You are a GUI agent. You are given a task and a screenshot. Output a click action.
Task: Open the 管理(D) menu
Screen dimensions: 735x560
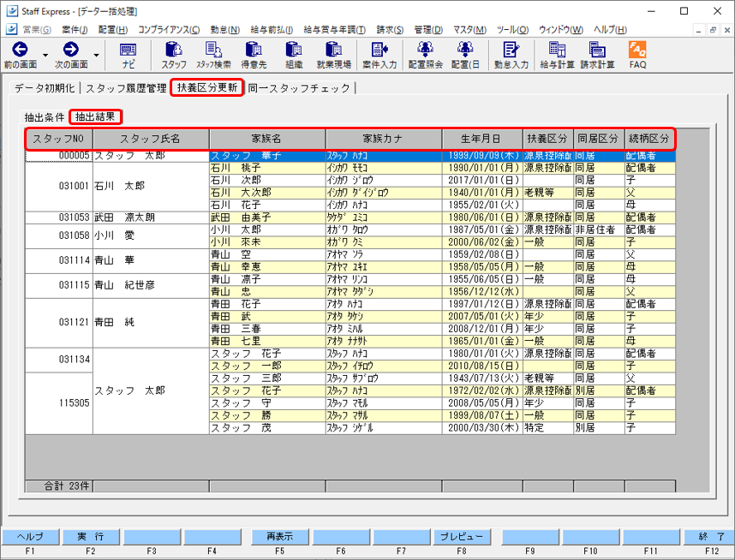point(428,30)
